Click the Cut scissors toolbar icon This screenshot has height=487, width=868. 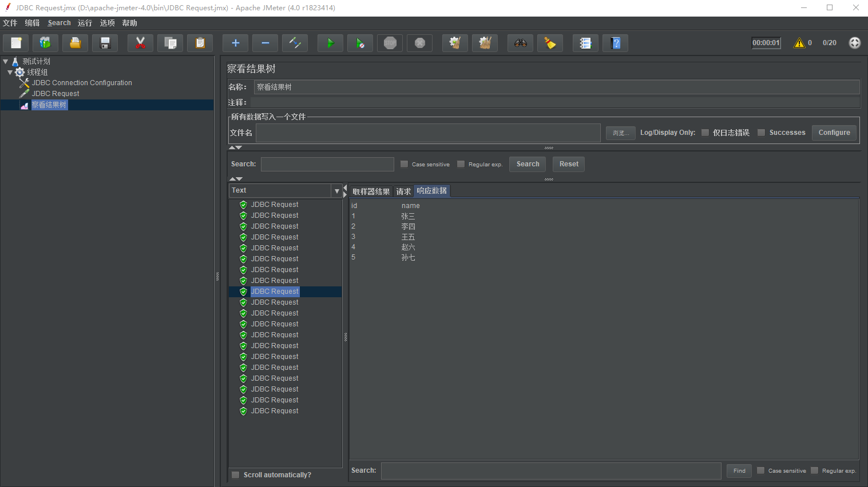coord(140,43)
